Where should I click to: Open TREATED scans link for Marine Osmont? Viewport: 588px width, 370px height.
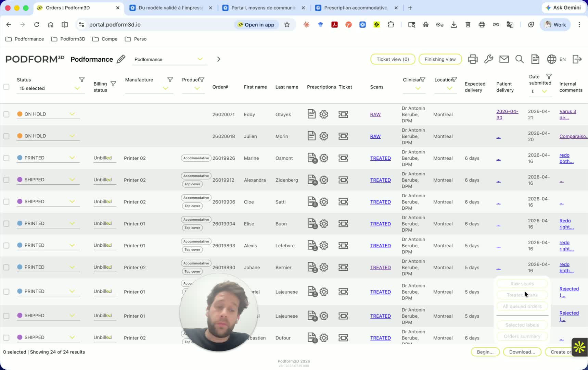pyautogui.click(x=380, y=158)
